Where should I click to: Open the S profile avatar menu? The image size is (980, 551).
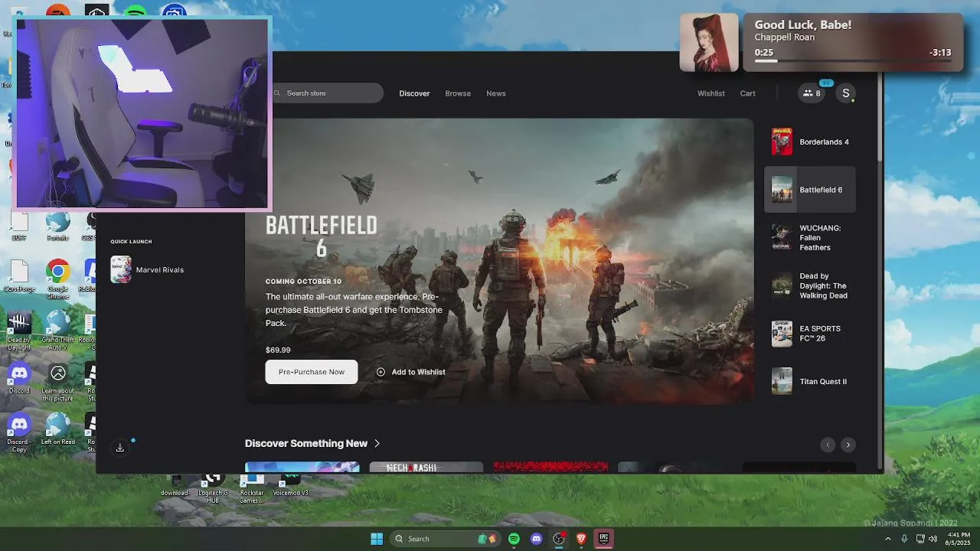click(x=845, y=93)
